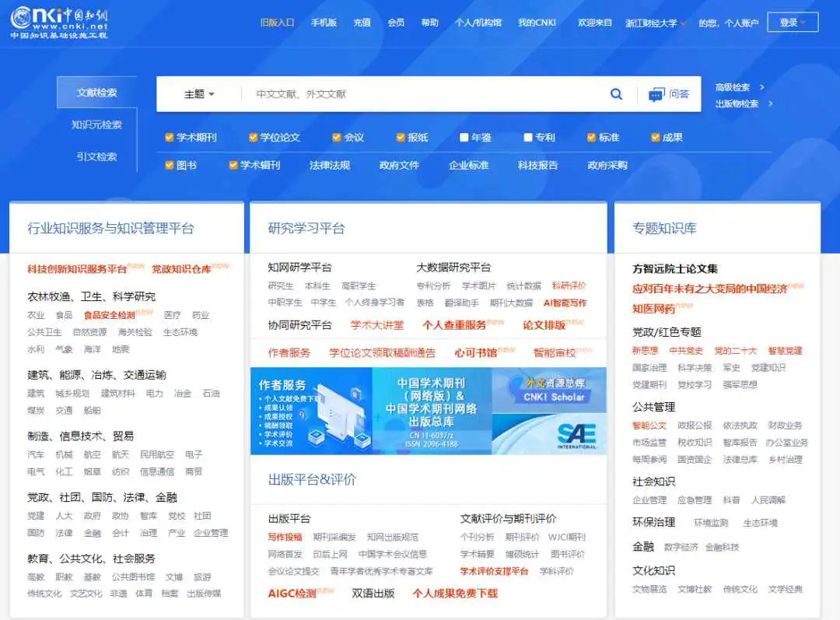Screen dimensions: 840x620
Task: Open 帮助 in the top menu
Action: pos(429,23)
